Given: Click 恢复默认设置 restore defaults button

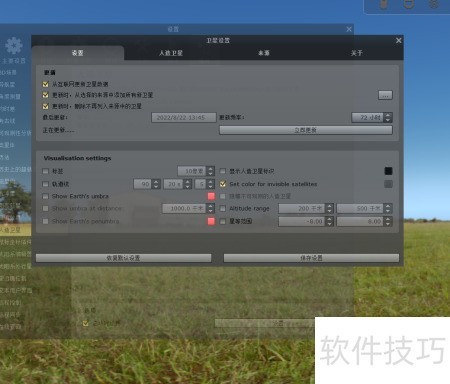Looking at the screenshot, I should pos(123,258).
